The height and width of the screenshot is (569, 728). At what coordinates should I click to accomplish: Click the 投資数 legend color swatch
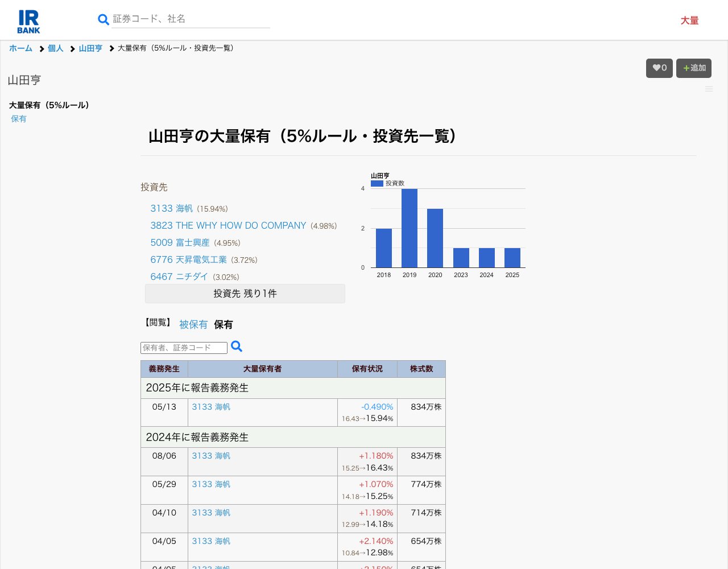click(x=377, y=183)
